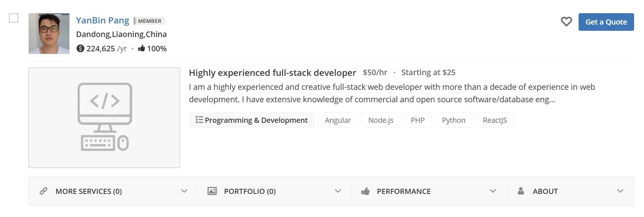
Task: Select the dollar earnings icon beside 224,625
Action: tap(81, 48)
